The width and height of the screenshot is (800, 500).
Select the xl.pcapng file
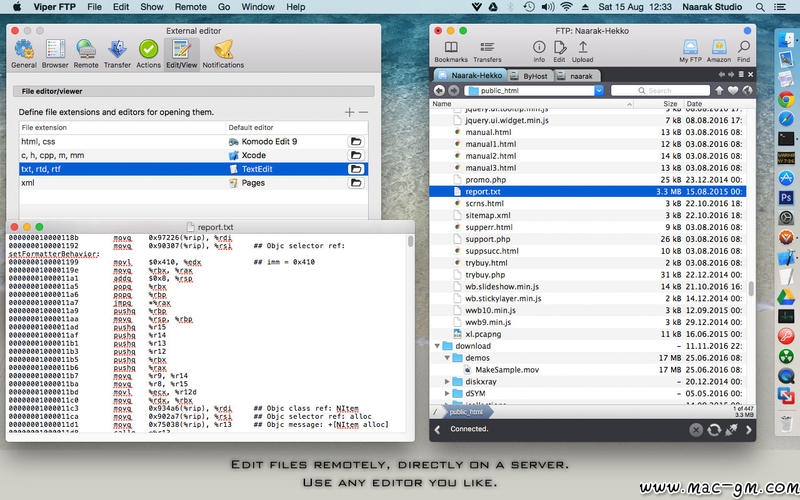point(588,334)
